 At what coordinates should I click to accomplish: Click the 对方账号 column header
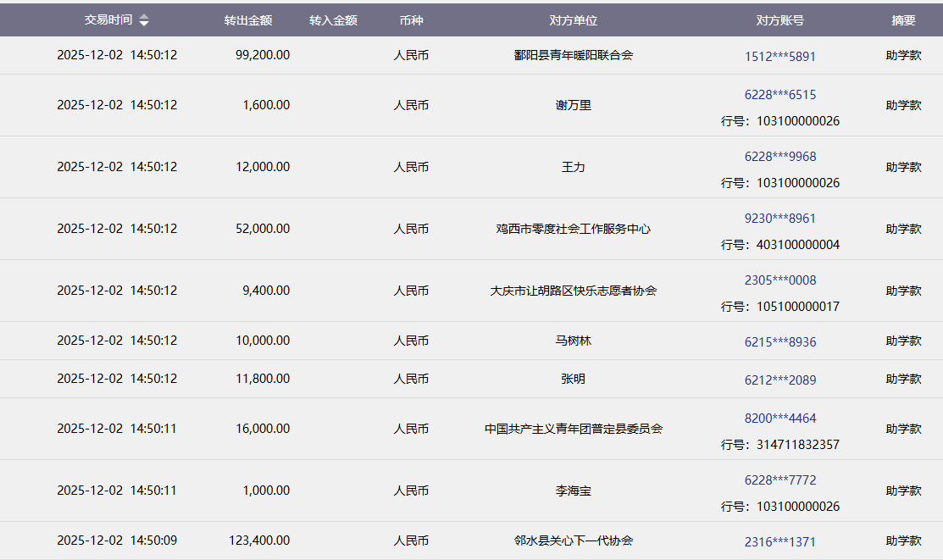780,20
